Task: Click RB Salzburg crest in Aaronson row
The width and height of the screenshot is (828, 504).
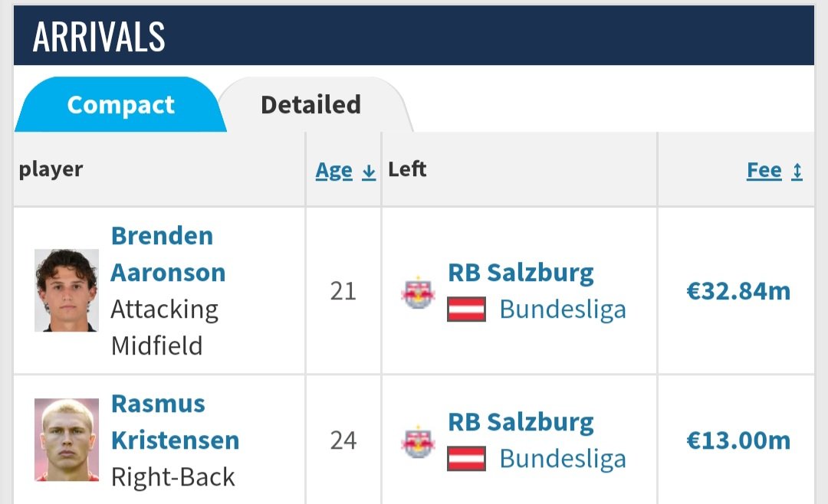Action: coord(418,292)
